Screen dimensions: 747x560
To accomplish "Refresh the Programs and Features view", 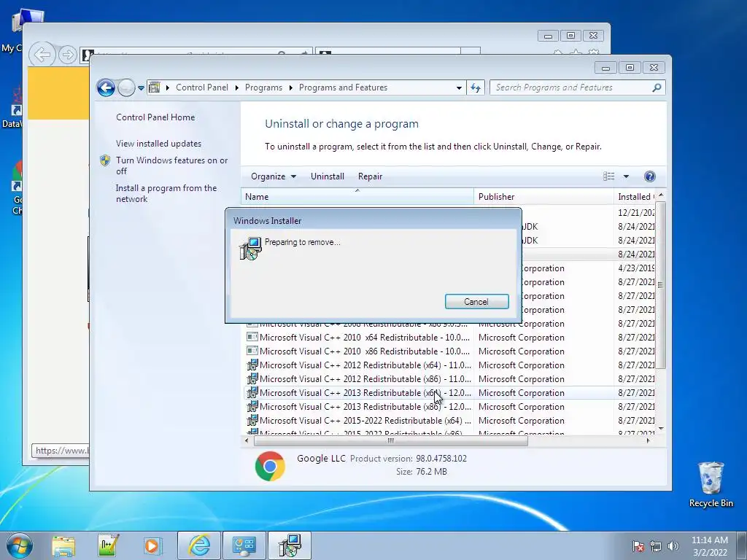I will [x=476, y=88].
